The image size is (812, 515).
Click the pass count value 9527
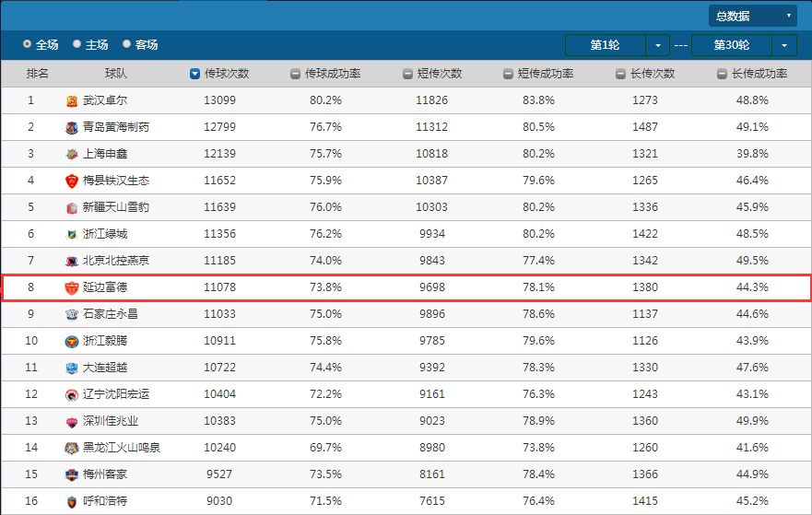[x=219, y=474]
